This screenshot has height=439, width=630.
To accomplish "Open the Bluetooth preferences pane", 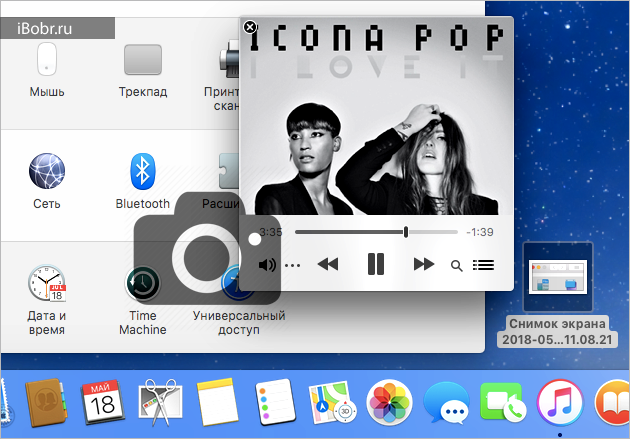I will click(143, 171).
